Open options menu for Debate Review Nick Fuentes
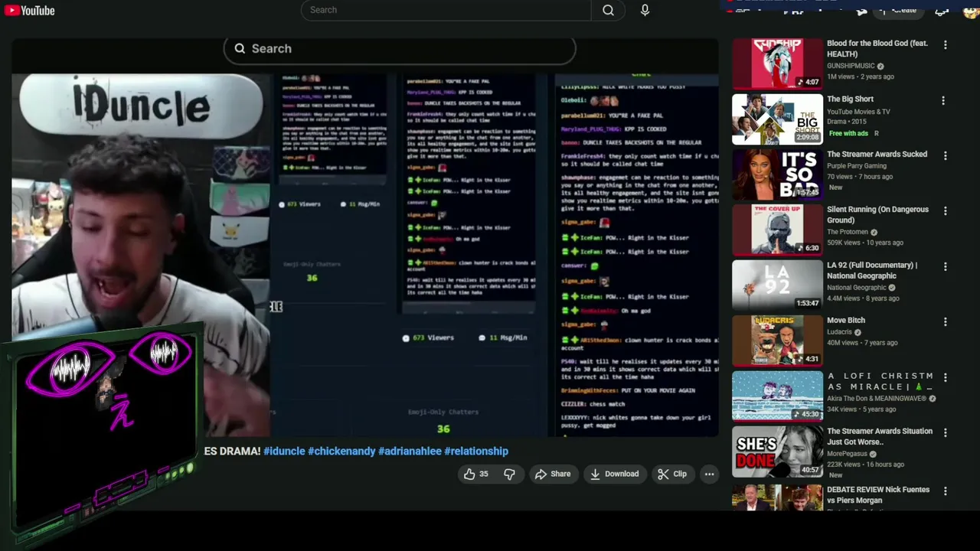980x551 pixels. pos(945,491)
